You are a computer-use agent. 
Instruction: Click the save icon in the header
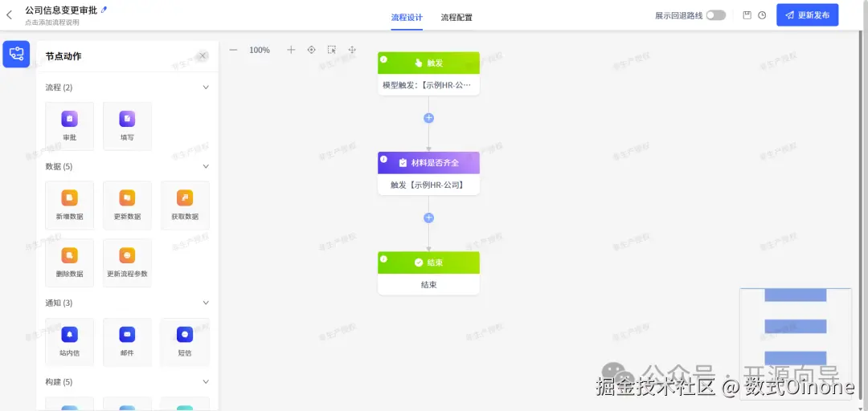pos(747,15)
